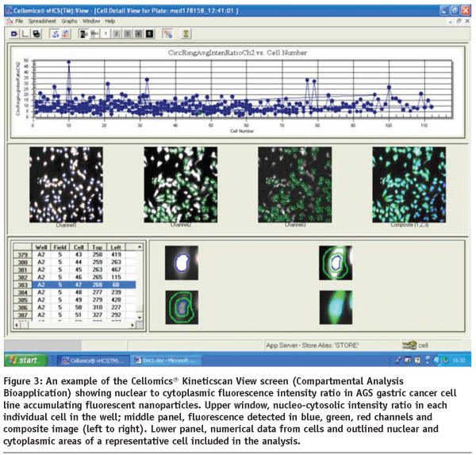
Task: Select table row 385
Action: [x=75, y=300]
